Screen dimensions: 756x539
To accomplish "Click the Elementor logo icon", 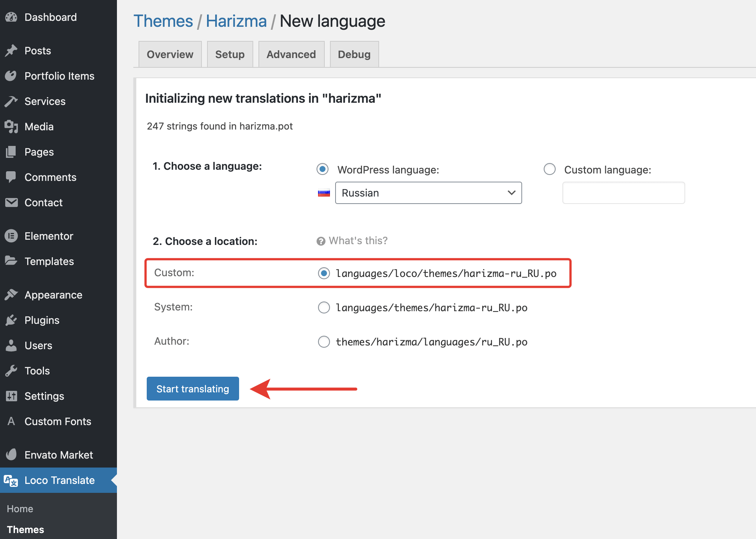I will pyautogui.click(x=11, y=236).
